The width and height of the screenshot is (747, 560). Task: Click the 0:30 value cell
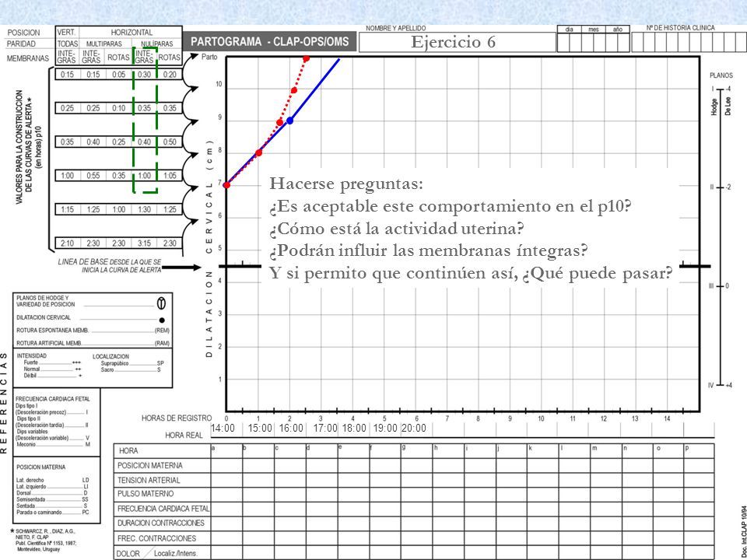(145, 75)
